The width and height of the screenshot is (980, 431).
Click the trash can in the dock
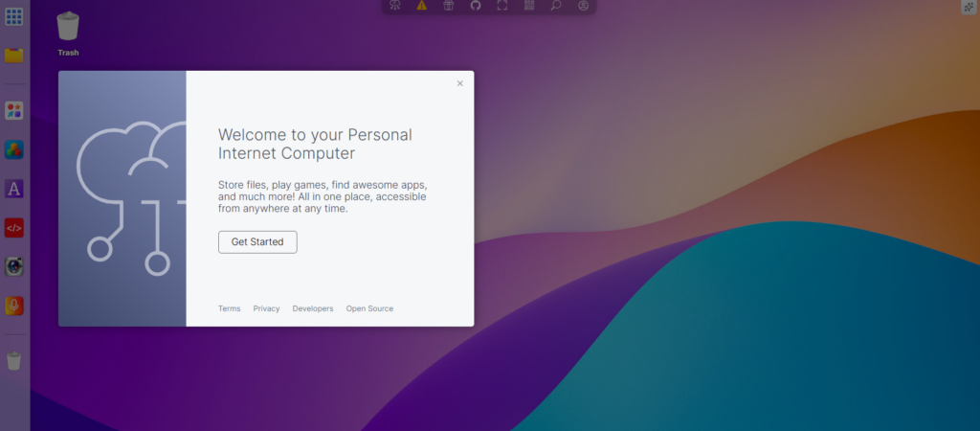coord(14,361)
